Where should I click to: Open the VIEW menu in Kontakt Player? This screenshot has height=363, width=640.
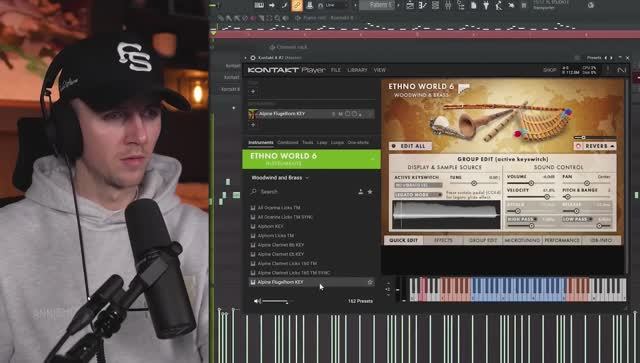point(380,70)
